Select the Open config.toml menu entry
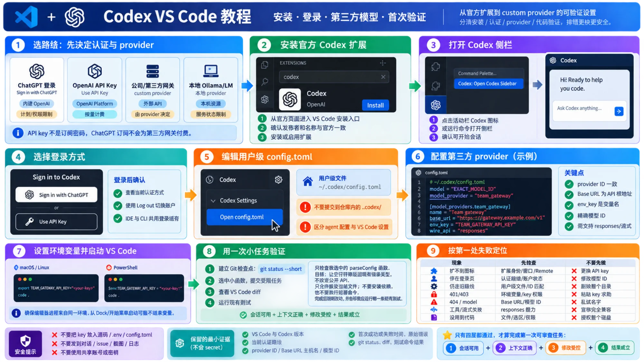The image size is (644, 362). pyautogui.click(x=244, y=217)
